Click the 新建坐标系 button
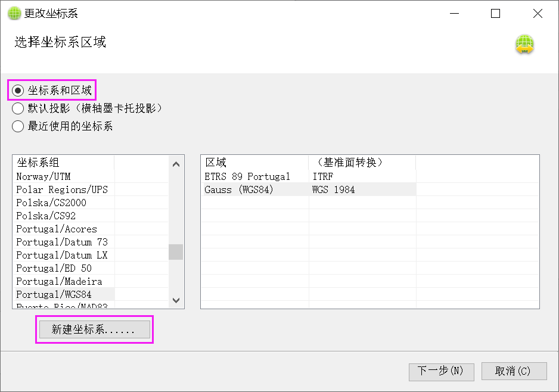This screenshot has width=559, height=392. pos(94,329)
